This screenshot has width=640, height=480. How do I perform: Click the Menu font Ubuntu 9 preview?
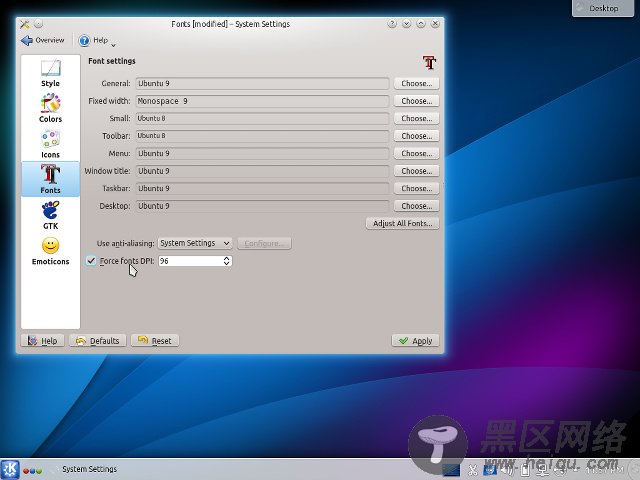coord(262,153)
